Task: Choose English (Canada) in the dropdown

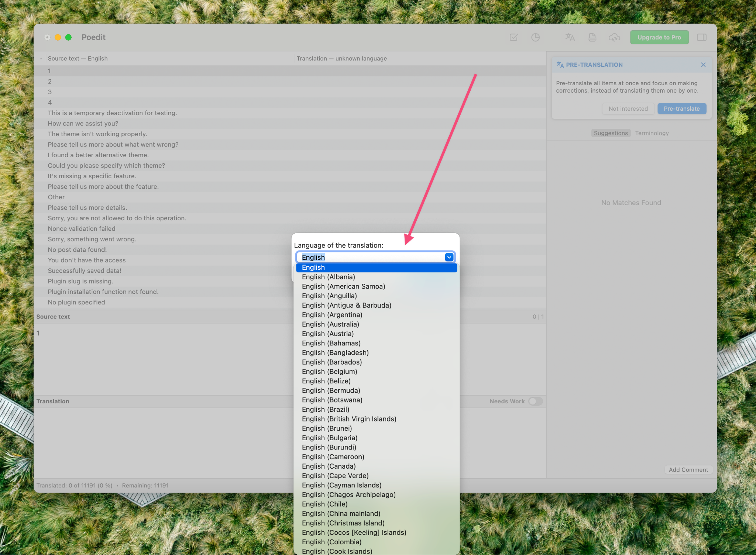Action: tap(329, 466)
